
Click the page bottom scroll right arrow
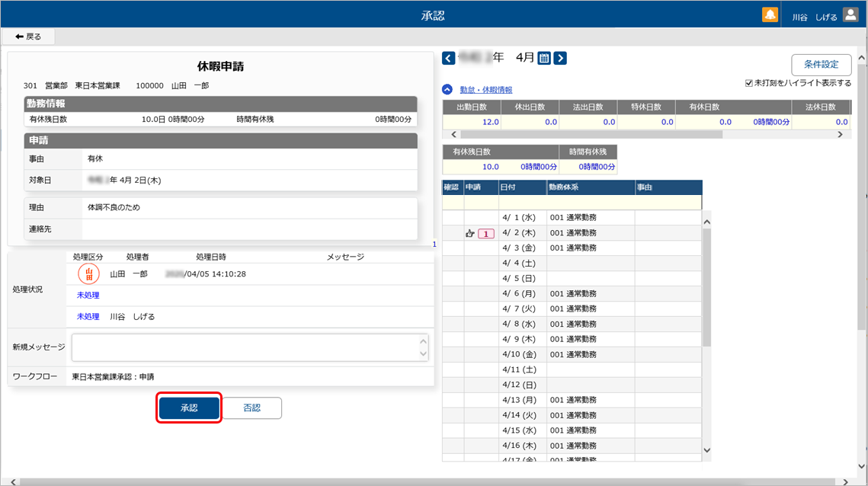845,481
